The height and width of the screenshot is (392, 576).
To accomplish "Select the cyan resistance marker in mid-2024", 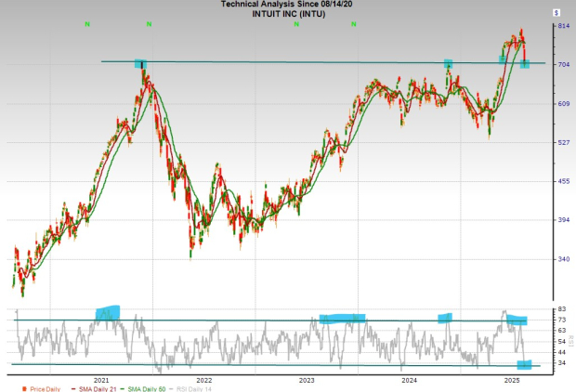I will [448, 64].
